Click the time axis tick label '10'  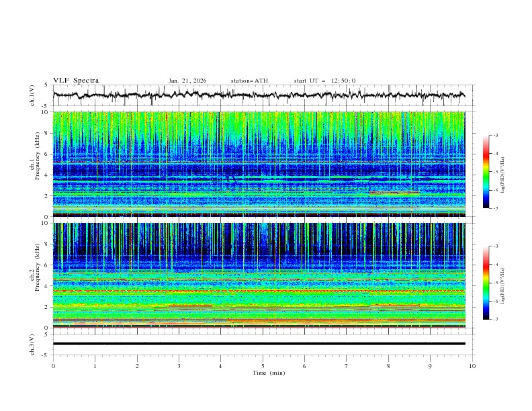[x=472, y=366]
